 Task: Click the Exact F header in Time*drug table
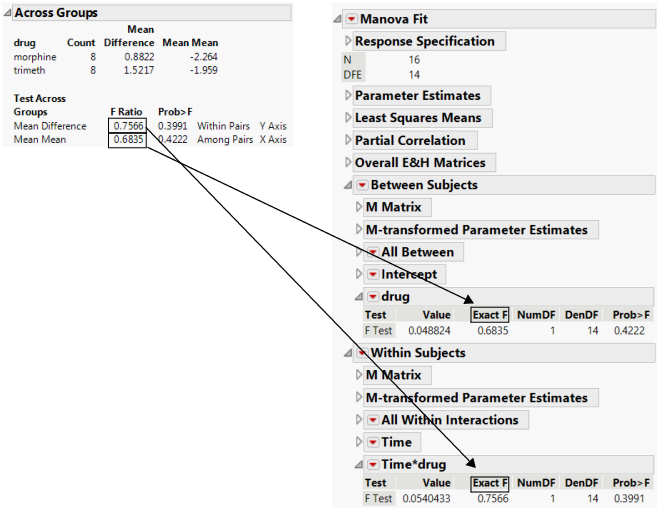(x=490, y=483)
